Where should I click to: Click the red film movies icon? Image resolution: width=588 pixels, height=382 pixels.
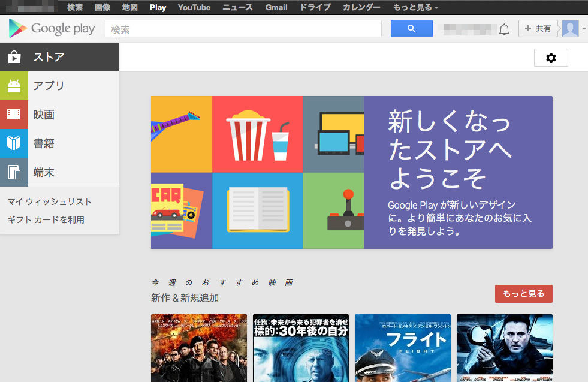14,115
